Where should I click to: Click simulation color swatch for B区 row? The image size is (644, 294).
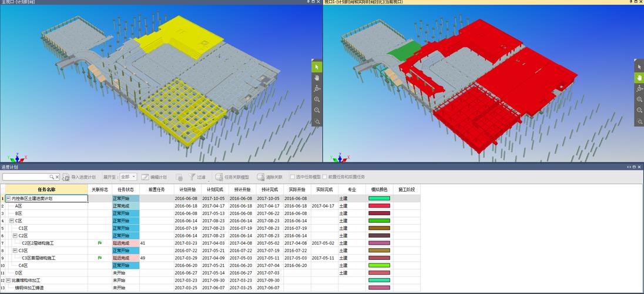coord(379,213)
